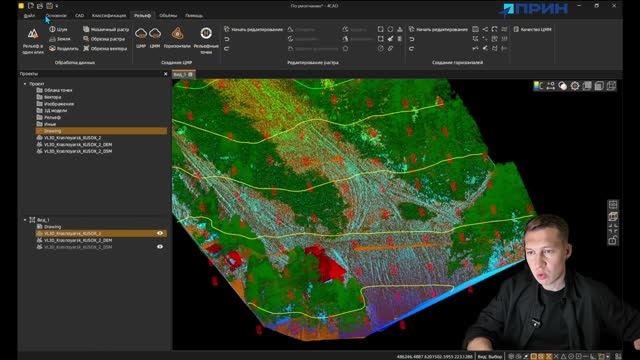Screen dimensions: 640x360
Task: Start editing in the Редактирование растра group
Action: (253, 29)
